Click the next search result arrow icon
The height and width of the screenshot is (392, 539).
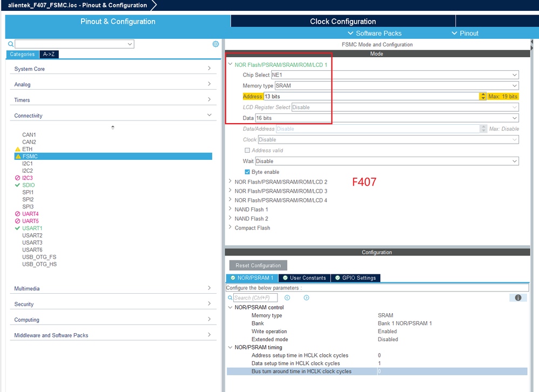(306, 298)
